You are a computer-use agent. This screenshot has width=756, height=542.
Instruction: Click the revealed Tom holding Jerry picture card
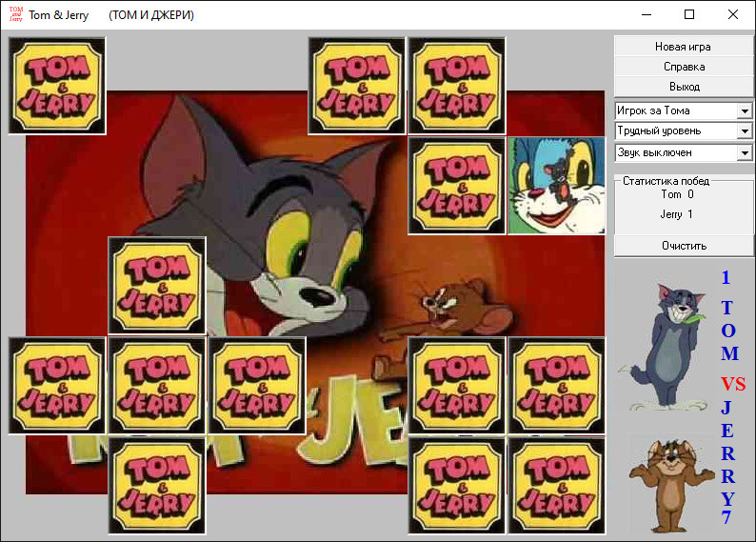tap(556, 186)
